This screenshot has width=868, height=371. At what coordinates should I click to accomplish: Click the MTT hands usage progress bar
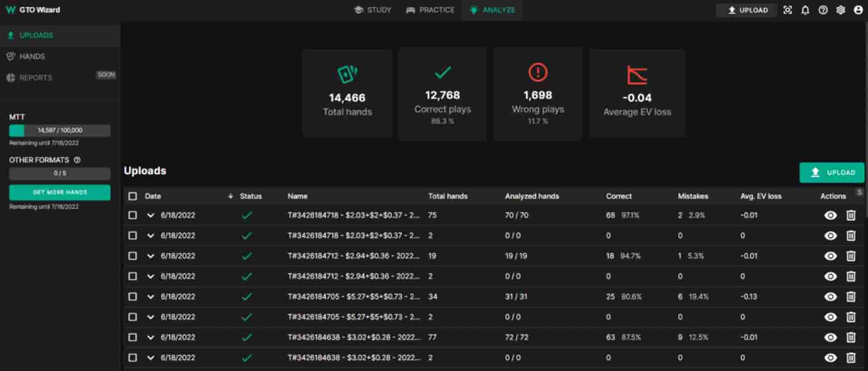point(60,130)
